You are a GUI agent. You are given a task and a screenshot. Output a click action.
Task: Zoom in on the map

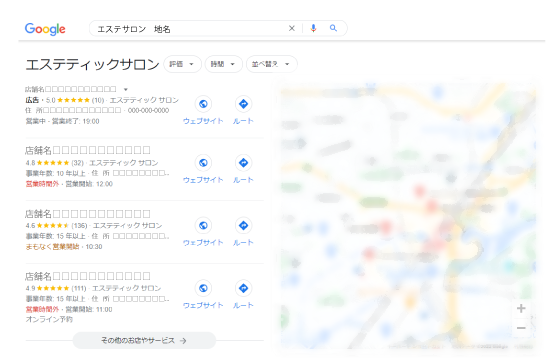[x=521, y=309]
